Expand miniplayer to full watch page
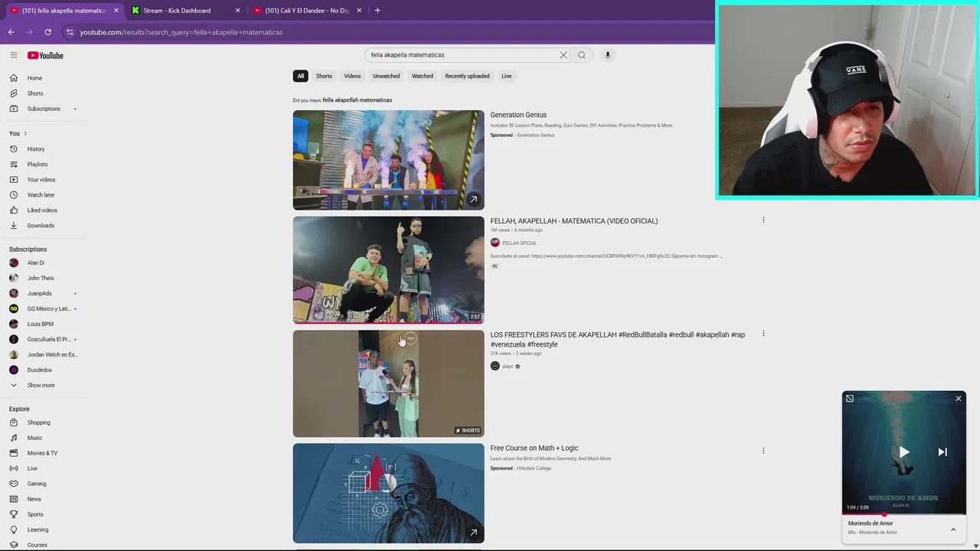Screen dimensions: 980x551 click(x=850, y=399)
